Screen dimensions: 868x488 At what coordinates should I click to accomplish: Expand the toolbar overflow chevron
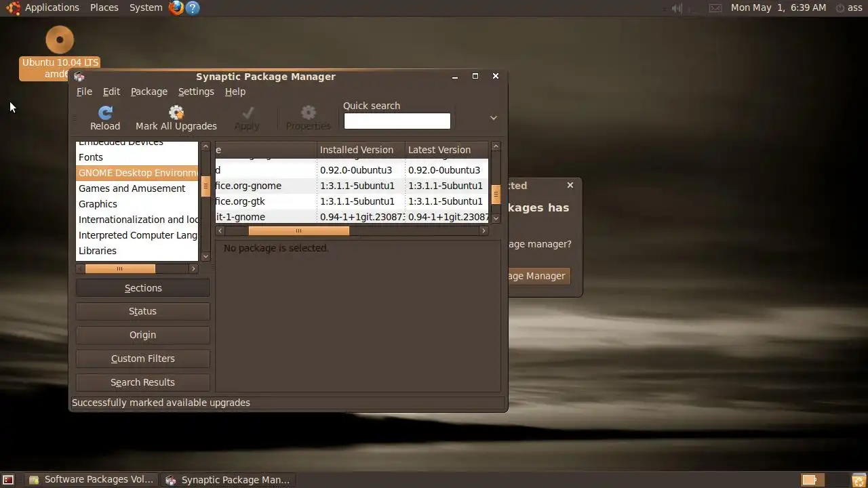point(494,118)
